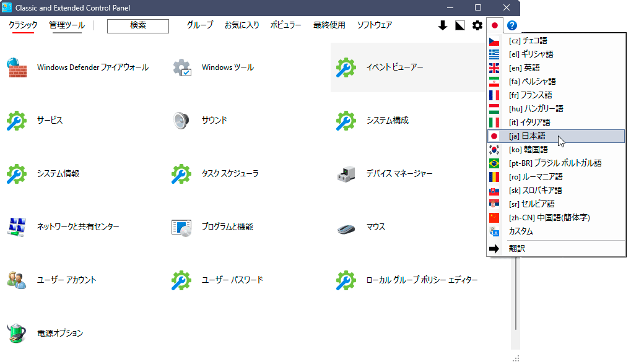The width and height of the screenshot is (644, 362).
Task: Select [ja] 日本語 menu entry
Action: [556, 136]
